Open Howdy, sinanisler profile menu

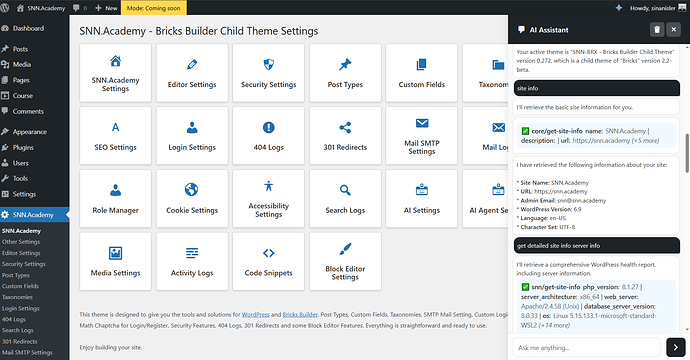click(x=657, y=8)
